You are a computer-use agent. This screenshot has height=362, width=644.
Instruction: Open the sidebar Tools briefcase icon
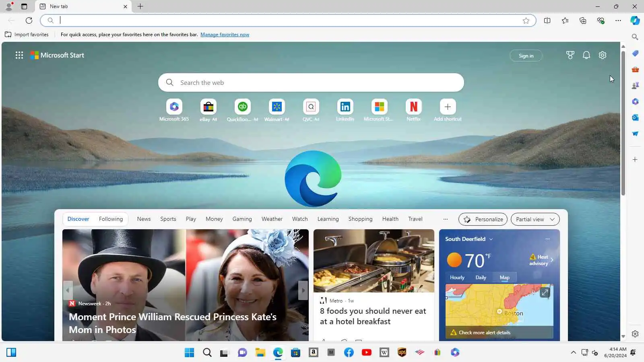[635, 70]
